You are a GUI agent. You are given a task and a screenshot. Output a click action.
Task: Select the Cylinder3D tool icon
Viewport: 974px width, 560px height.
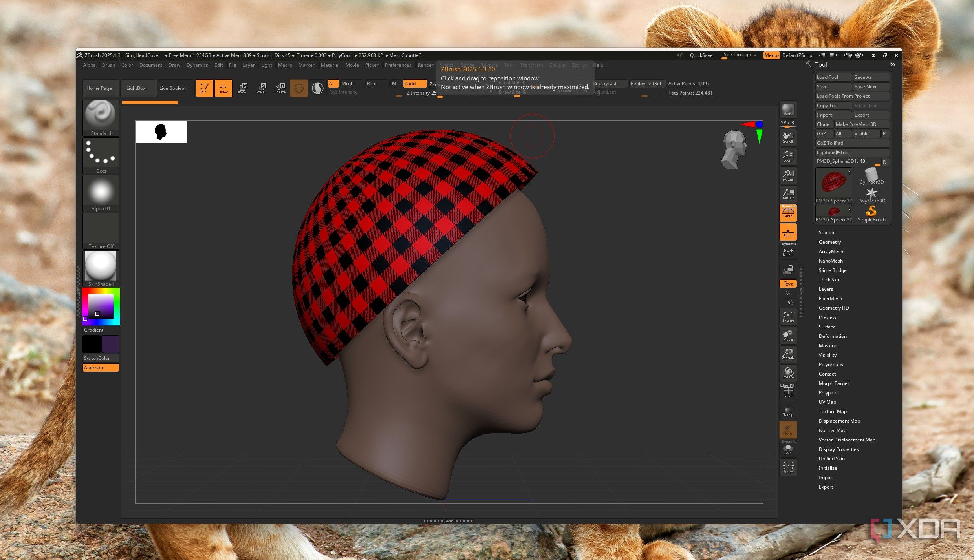[871, 176]
